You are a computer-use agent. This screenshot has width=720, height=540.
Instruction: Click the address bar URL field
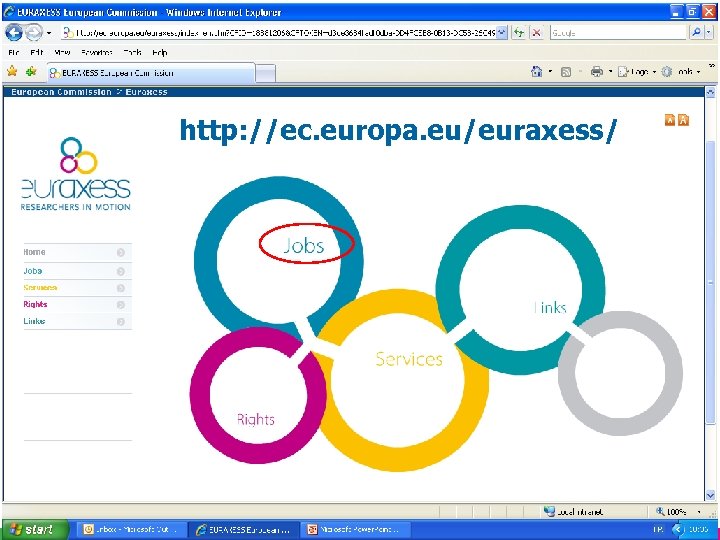(279, 33)
